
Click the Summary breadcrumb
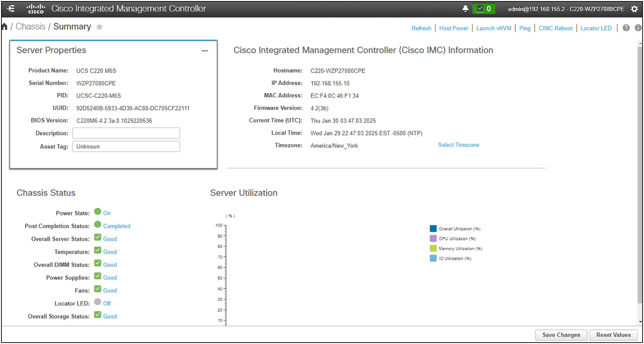click(x=72, y=27)
